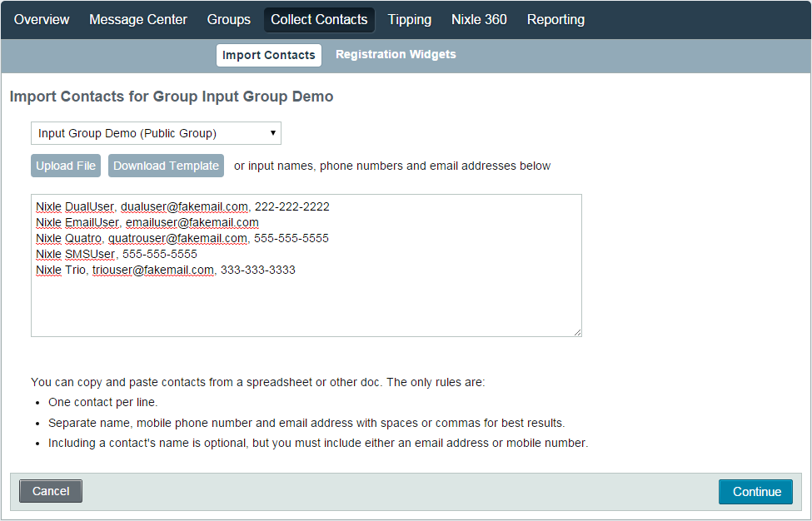Click the Download Template button
This screenshot has width=812, height=521.
[x=166, y=166]
